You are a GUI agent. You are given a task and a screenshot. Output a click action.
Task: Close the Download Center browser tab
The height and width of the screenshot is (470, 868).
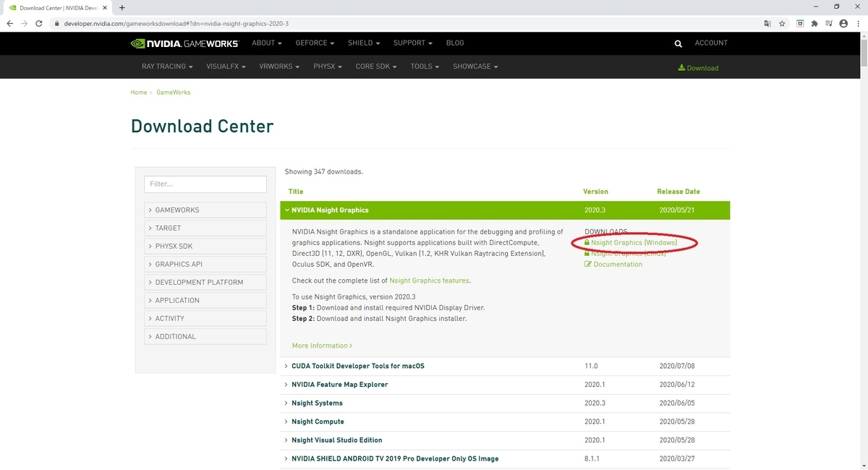coord(105,7)
